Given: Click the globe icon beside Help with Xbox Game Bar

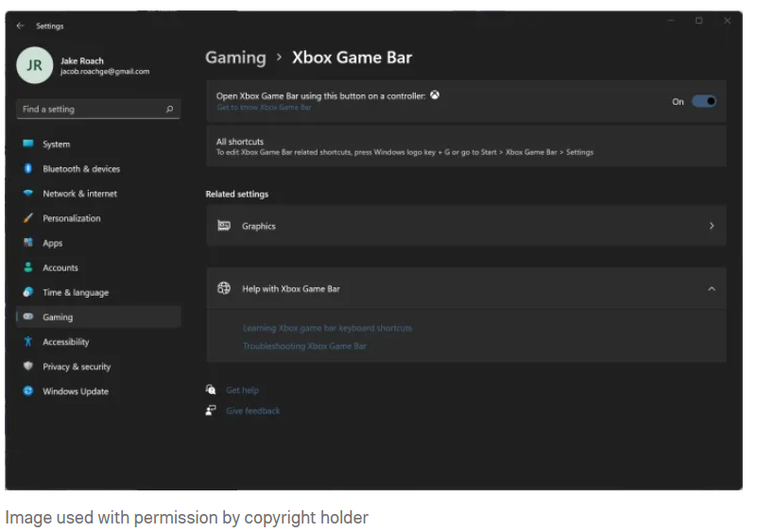Looking at the screenshot, I should pyautogui.click(x=224, y=288).
